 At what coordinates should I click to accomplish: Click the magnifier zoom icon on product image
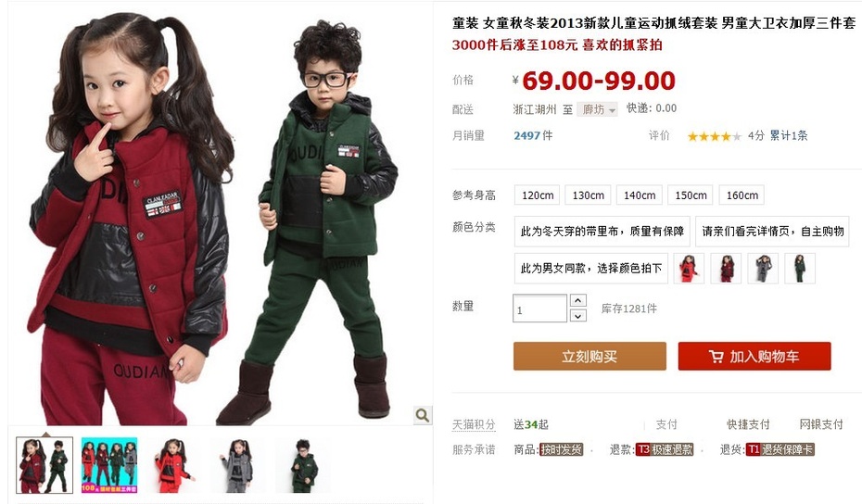point(423,415)
